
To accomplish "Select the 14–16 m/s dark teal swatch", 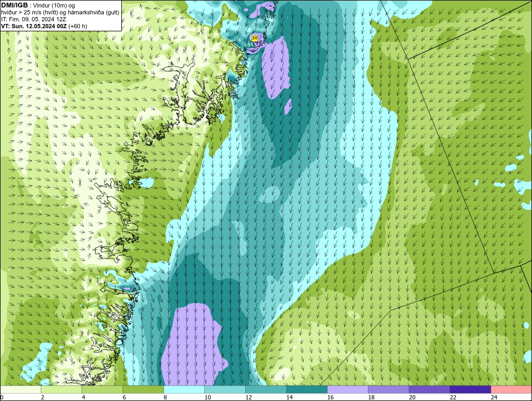I will click(307, 389).
